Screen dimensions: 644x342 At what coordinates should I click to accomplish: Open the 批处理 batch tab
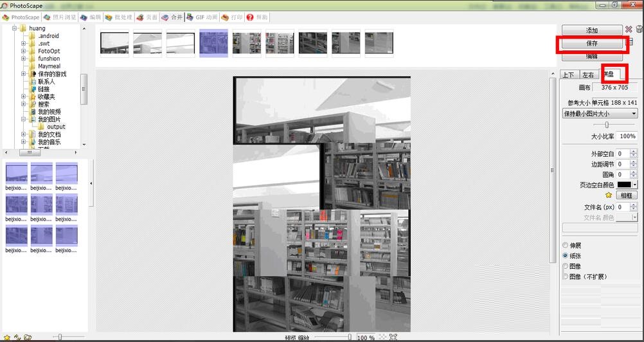tap(118, 17)
